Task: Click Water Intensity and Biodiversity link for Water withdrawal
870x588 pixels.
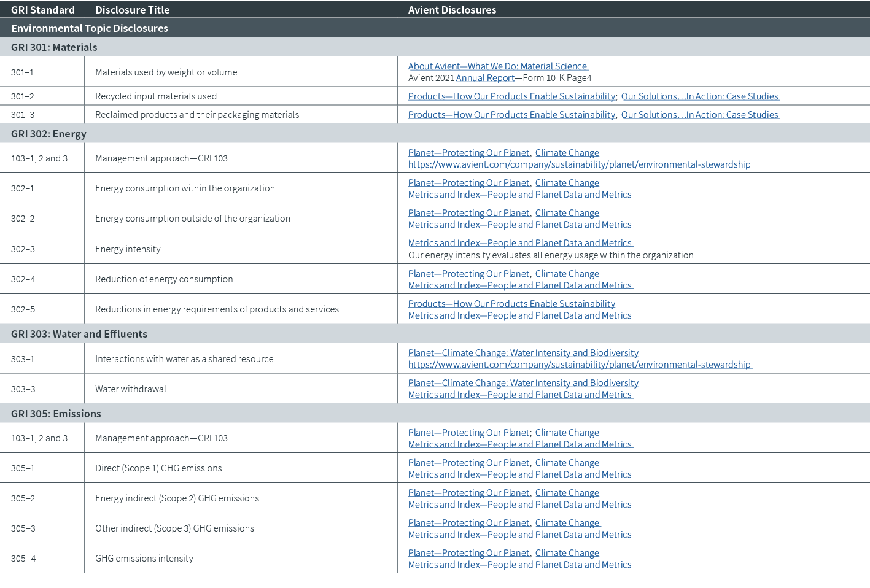Action: [x=523, y=382]
